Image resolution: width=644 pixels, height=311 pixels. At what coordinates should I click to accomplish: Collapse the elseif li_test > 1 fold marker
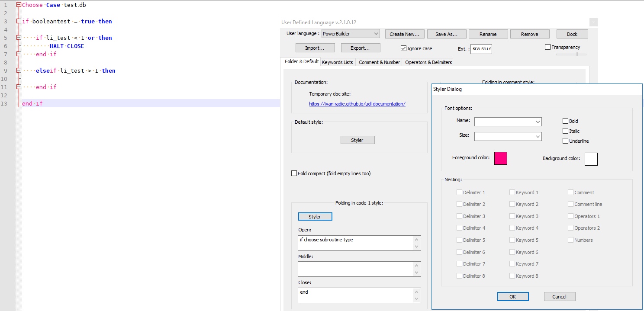click(x=19, y=71)
